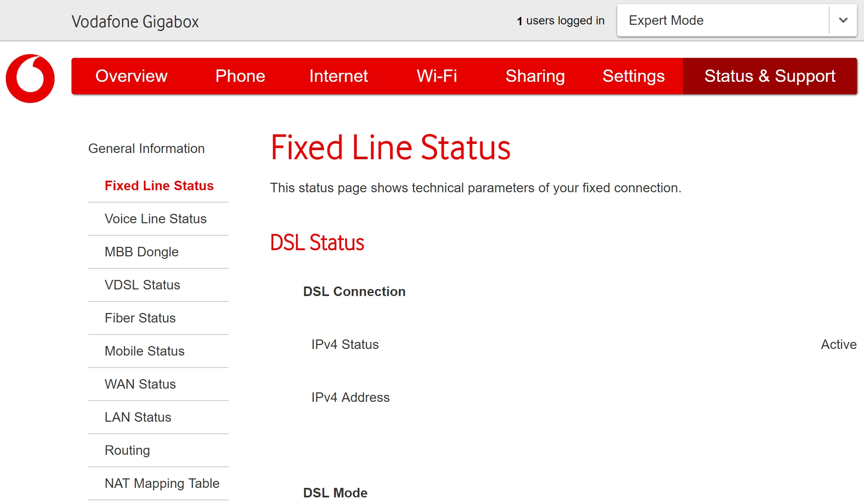Expand the Expert Mode dropdown arrow
864x504 pixels.
(843, 20)
